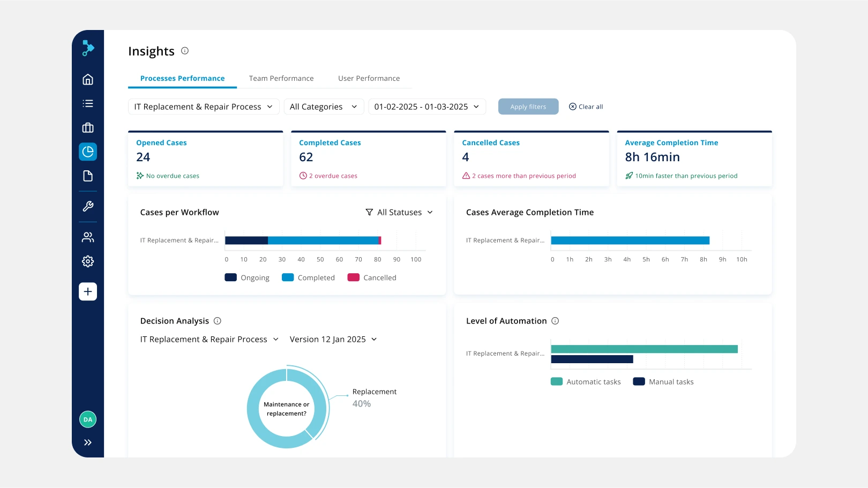868x488 pixels.
Task: Select the document icon in sidebar
Action: click(x=88, y=176)
